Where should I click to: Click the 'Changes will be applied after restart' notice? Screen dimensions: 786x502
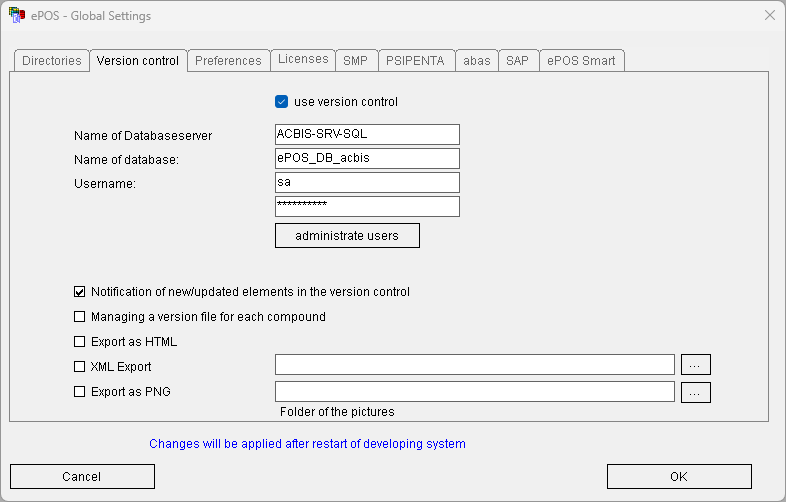pyautogui.click(x=307, y=444)
